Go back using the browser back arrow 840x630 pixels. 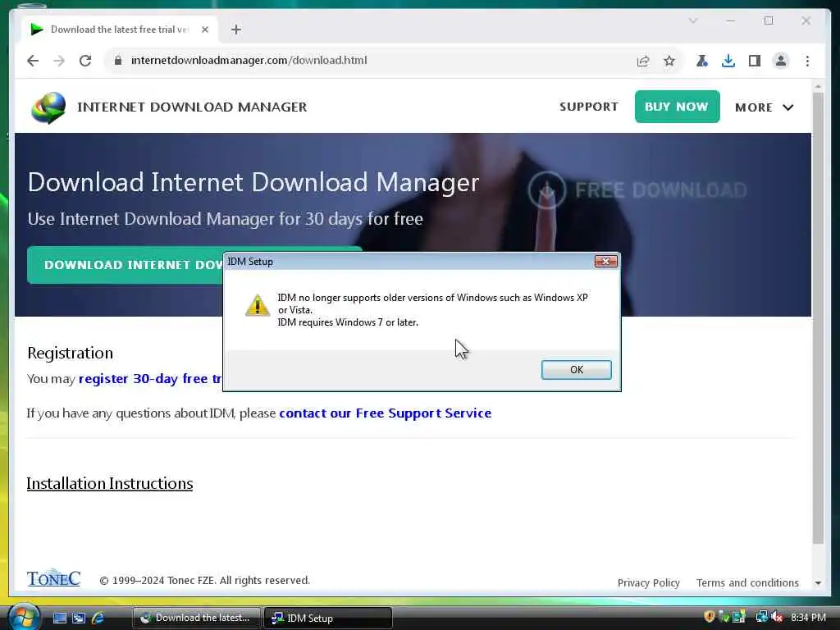pos(33,61)
